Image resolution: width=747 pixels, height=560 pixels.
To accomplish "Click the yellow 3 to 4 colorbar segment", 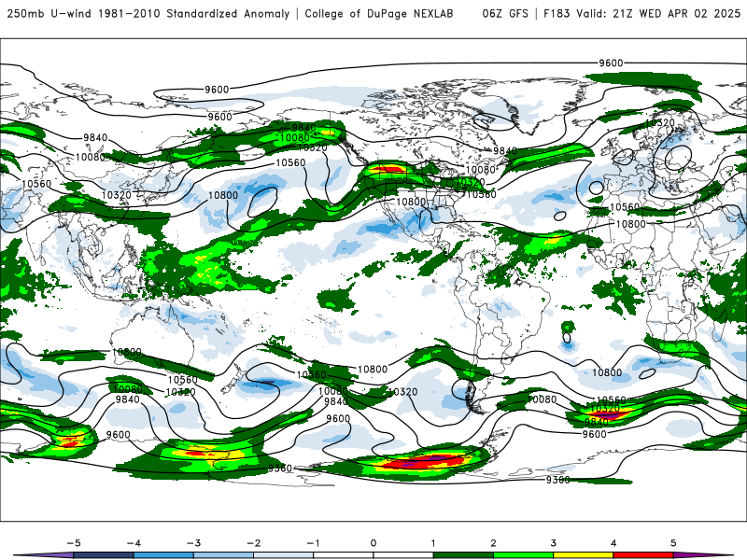I will (583, 555).
